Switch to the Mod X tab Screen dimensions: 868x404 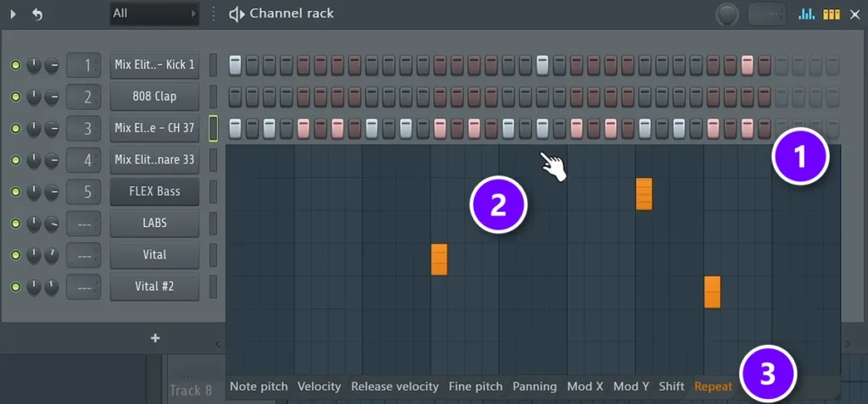pos(585,387)
